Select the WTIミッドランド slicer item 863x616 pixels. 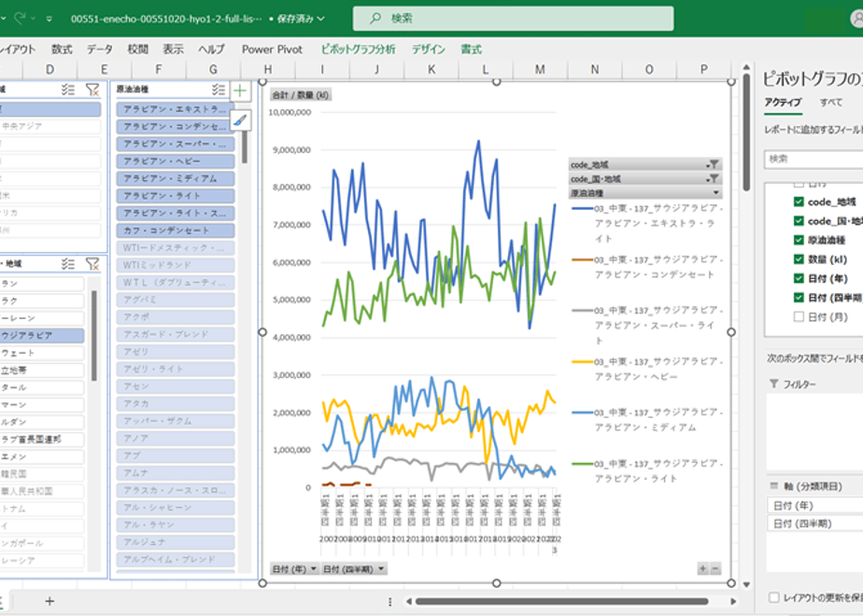[x=176, y=265]
